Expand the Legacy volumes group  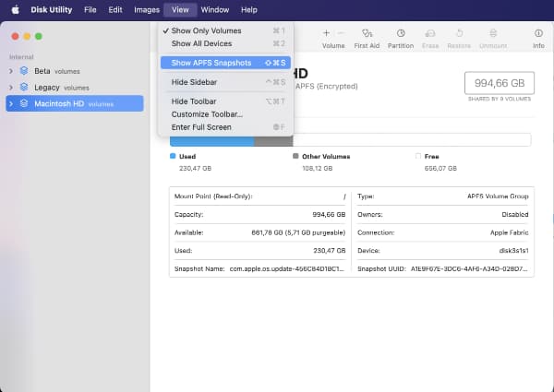click(x=11, y=87)
